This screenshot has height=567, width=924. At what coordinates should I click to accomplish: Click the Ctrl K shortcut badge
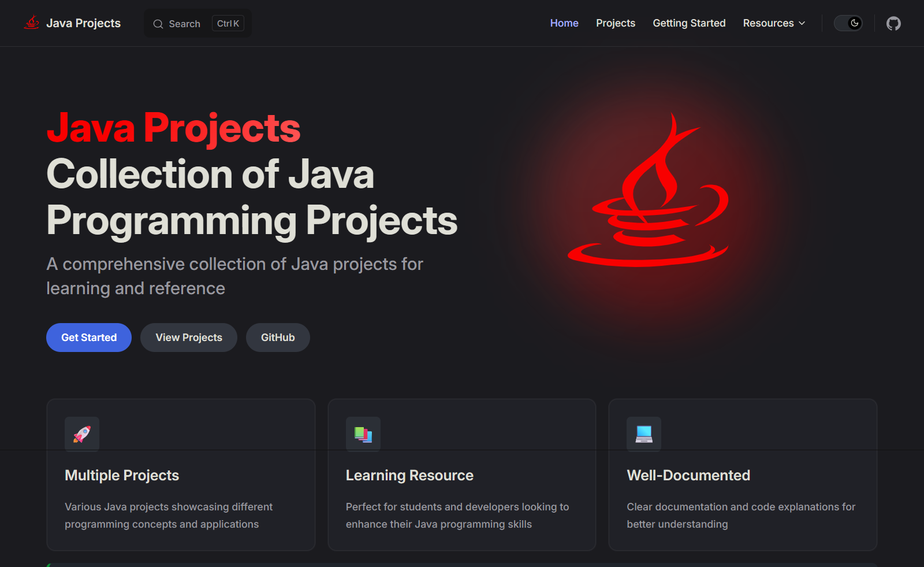pos(228,24)
